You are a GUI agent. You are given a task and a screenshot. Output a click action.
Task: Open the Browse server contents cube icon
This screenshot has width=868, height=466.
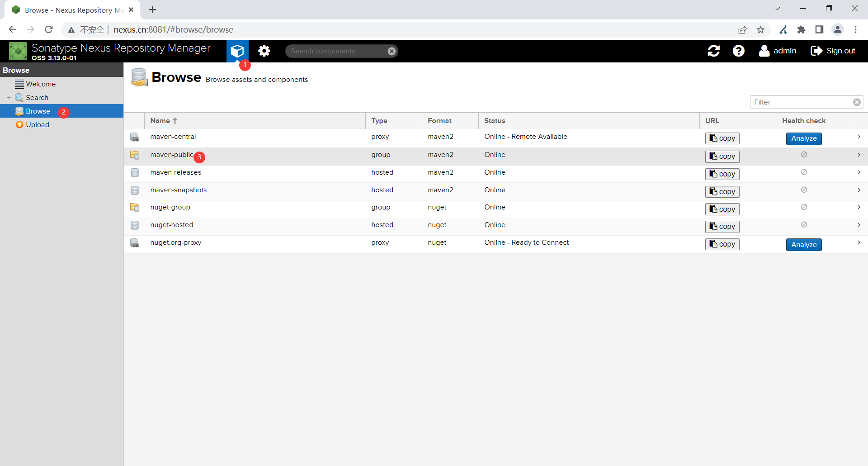click(x=237, y=51)
